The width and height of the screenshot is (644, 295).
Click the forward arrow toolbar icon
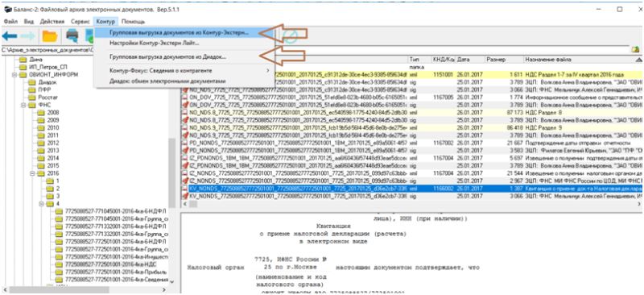(x=28, y=36)
